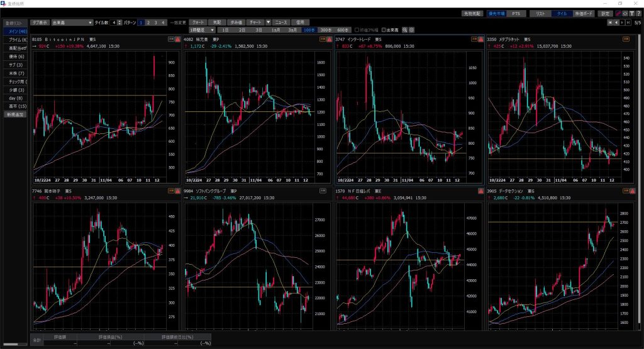
Task: Open the 1時間足 timeframe dropdown
Action: click(x=203, y=30)
